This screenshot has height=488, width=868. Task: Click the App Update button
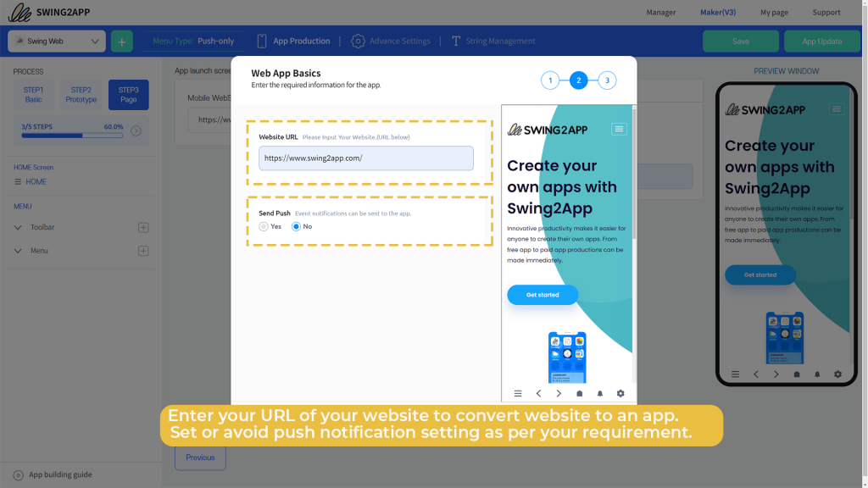822,42
